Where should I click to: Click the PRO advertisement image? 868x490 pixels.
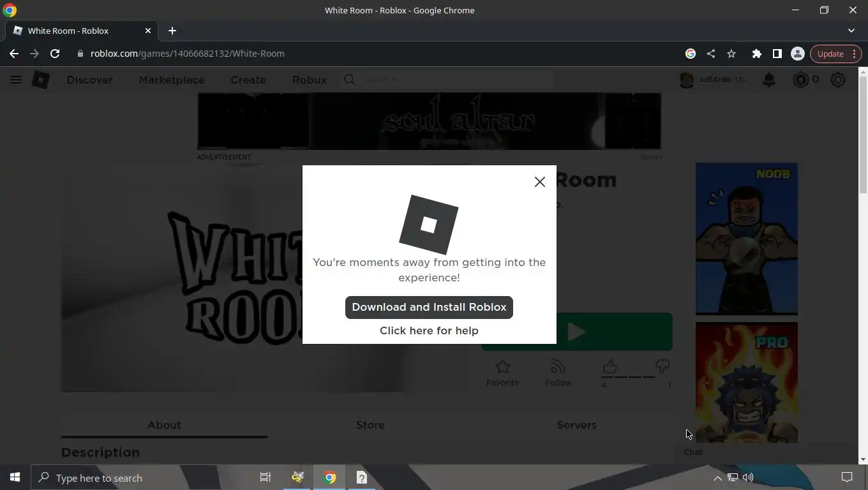point(746,382)
